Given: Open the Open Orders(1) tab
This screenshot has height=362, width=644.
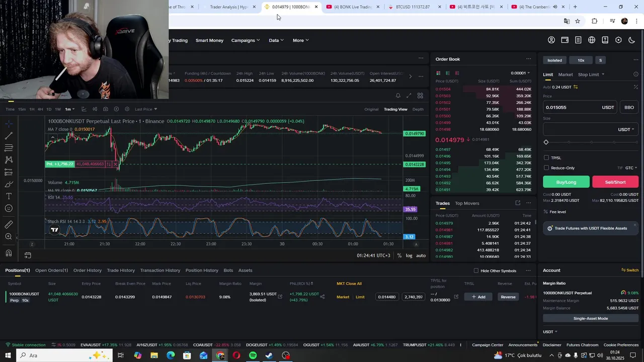Looking at the screenshot, I should [51, 270].
